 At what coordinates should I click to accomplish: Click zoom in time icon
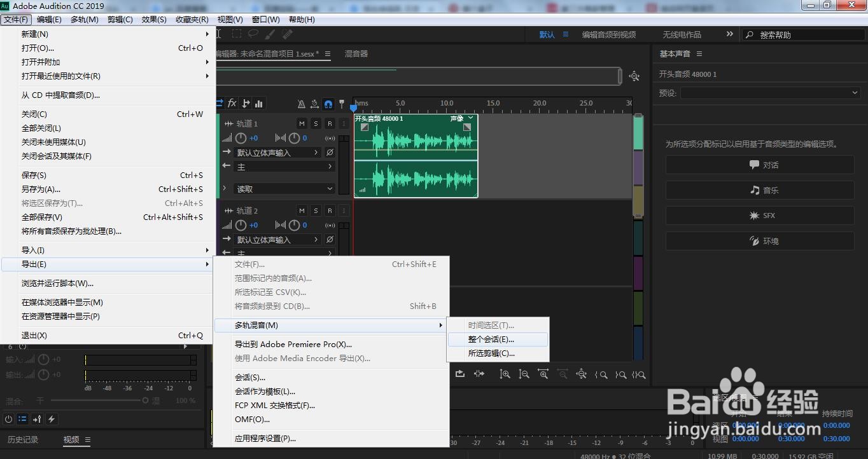tap(543, 374)
